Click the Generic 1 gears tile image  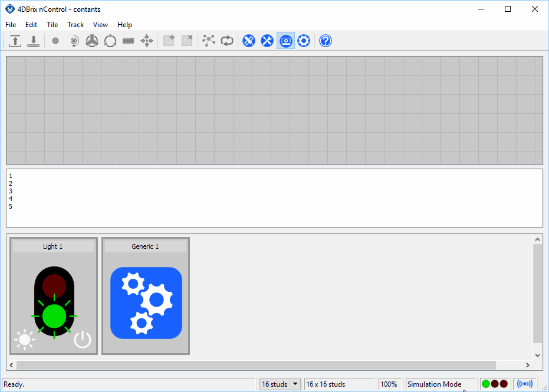pyautogui.click(x=146, y=303)
